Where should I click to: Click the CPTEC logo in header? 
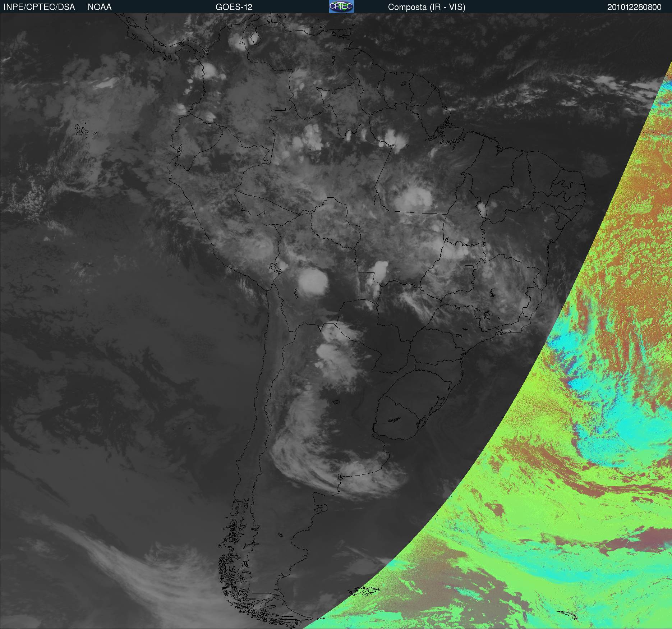pyautogui.click(x=341, y=6)
